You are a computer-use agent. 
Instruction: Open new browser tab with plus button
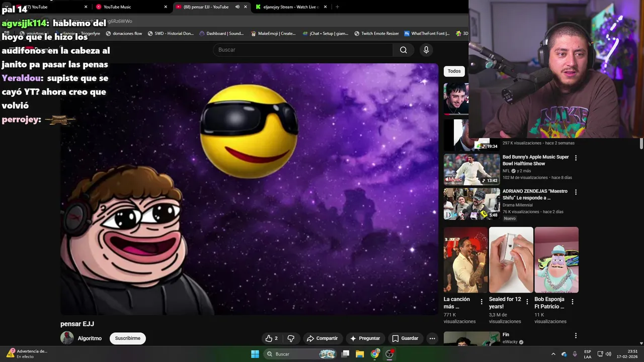pyautogui.click(x=337, y=7)
